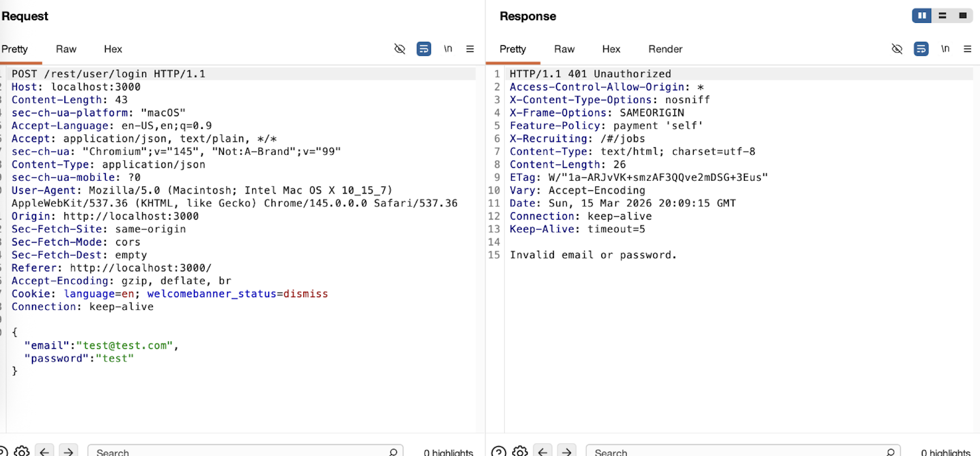The image size is (980, 456).
Task: Click magnifier icon in Request search box
Action: click(393, 452)
